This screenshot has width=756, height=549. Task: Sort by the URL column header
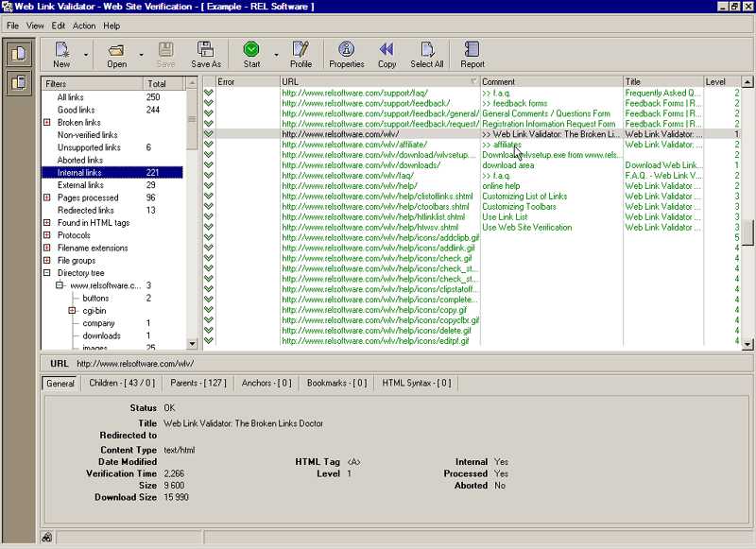[x=380, y=81]
